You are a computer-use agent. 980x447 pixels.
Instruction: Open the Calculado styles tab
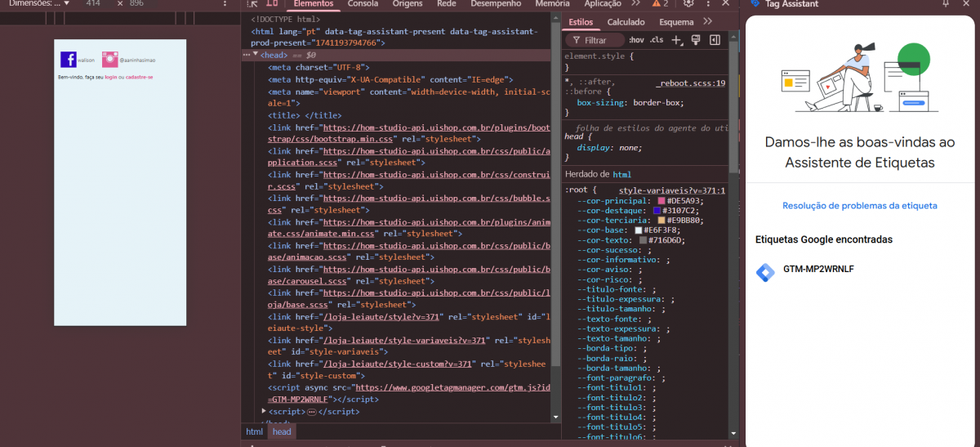pyautogui.click(x=626, y=22)
